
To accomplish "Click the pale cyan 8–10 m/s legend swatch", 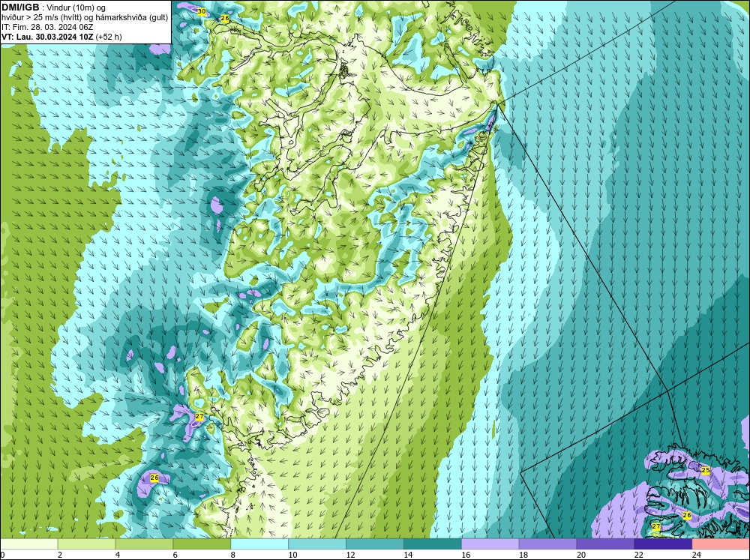I will pyautogui.click(x=259, y=544).
